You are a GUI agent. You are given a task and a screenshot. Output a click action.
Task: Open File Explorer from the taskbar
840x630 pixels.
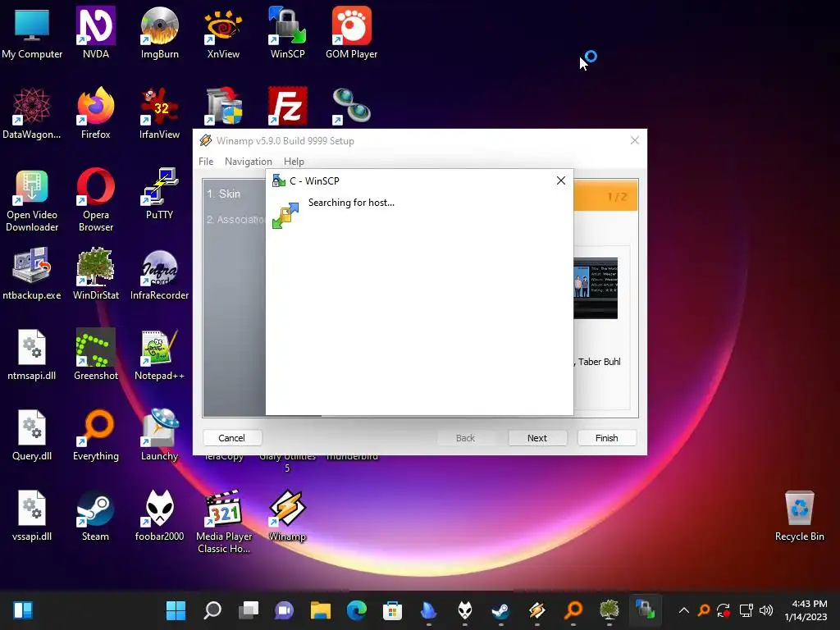click(x=321, y=610)
